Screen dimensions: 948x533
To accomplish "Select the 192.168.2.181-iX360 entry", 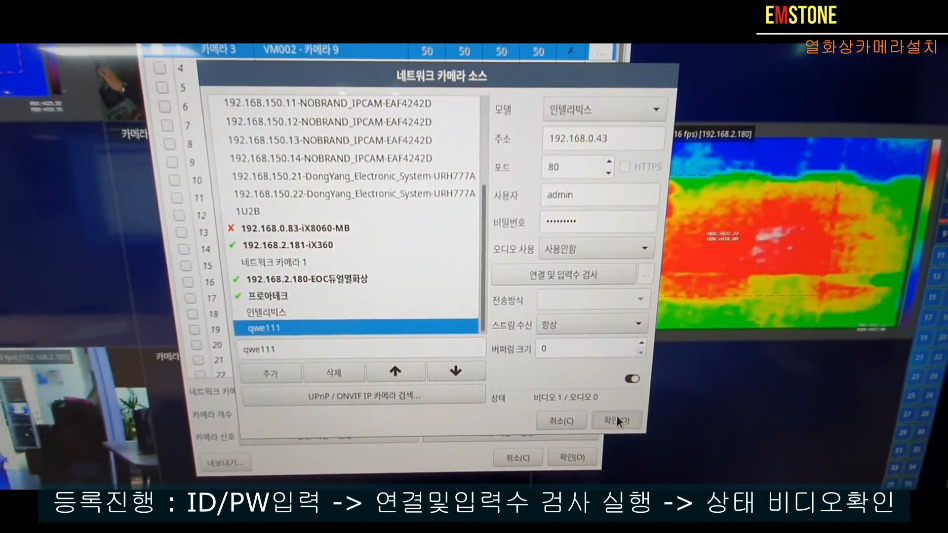I will tap(288, 245).
